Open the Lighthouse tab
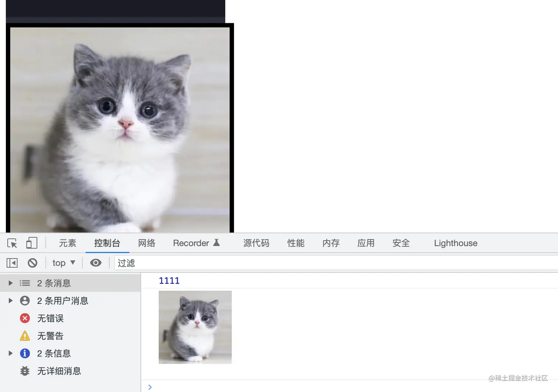 click(x=456, y=243)
